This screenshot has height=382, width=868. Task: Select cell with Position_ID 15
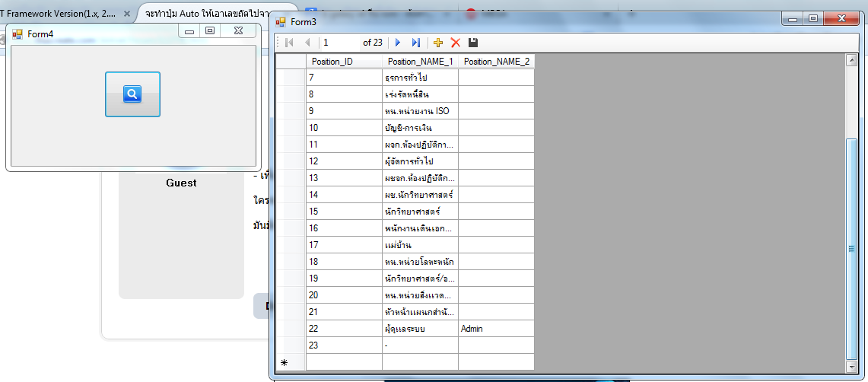coord(344,212)
